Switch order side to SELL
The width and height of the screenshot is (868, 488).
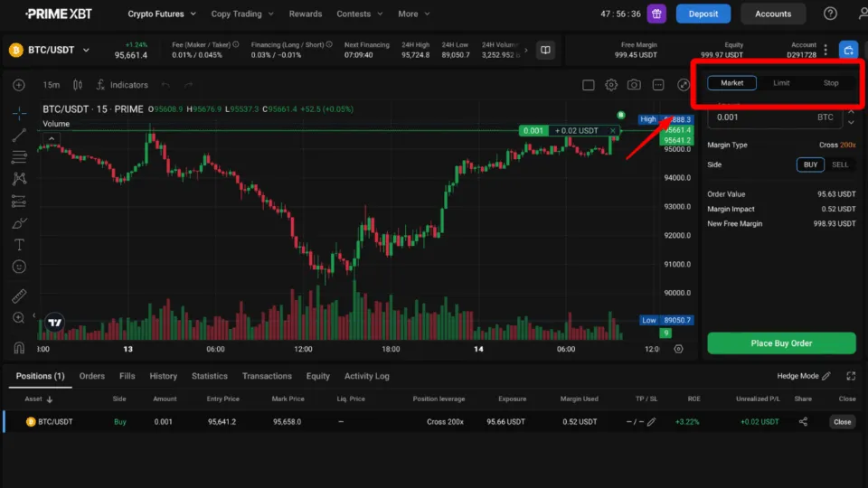[840, 164]
